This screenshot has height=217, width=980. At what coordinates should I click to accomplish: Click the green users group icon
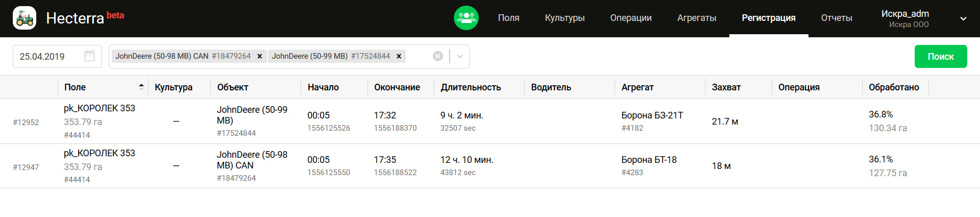tap(466, 18)
